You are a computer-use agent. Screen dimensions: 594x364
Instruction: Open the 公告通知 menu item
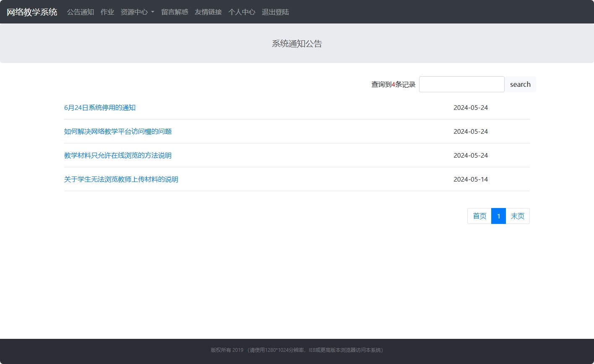pos(80,12)
